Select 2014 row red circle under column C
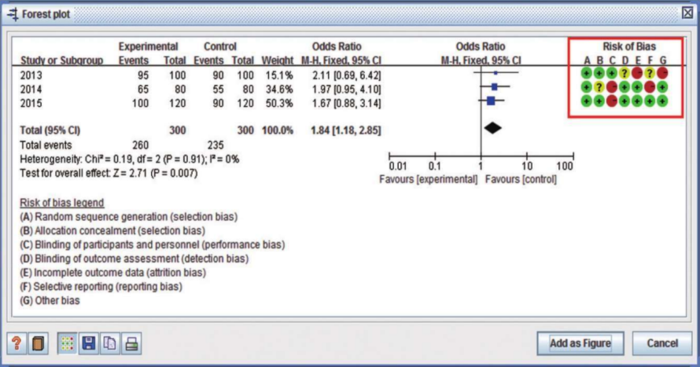 click(x=612, y=87)
